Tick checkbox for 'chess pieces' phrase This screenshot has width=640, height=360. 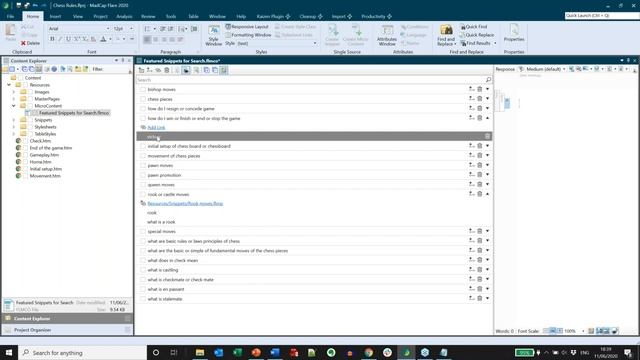pyautogui.click(x=142, y=99)
